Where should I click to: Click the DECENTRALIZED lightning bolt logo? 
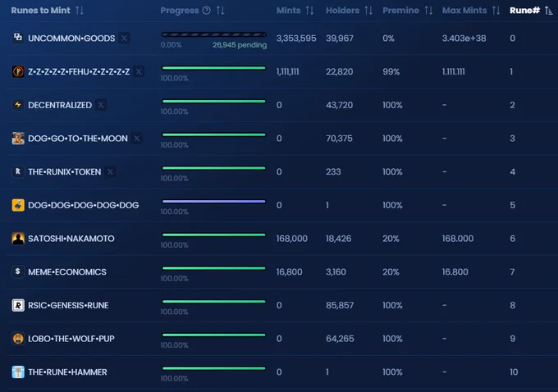(18, 105)
